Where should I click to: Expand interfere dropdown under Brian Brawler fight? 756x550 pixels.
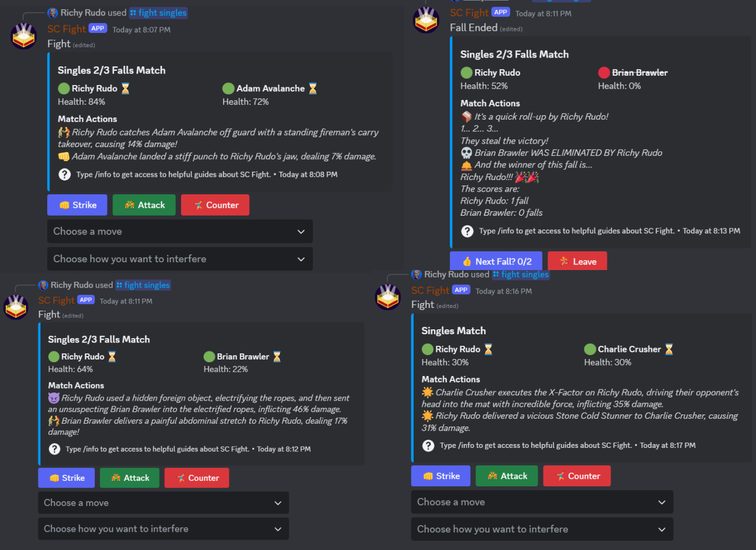click(163, 529)
